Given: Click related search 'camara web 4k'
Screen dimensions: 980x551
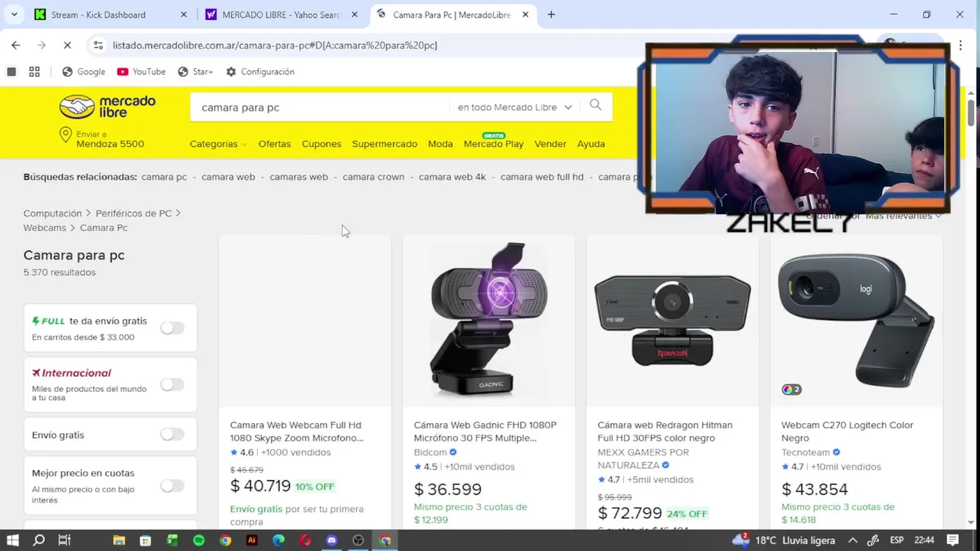Looking at the screenshot, I should 452,177.
